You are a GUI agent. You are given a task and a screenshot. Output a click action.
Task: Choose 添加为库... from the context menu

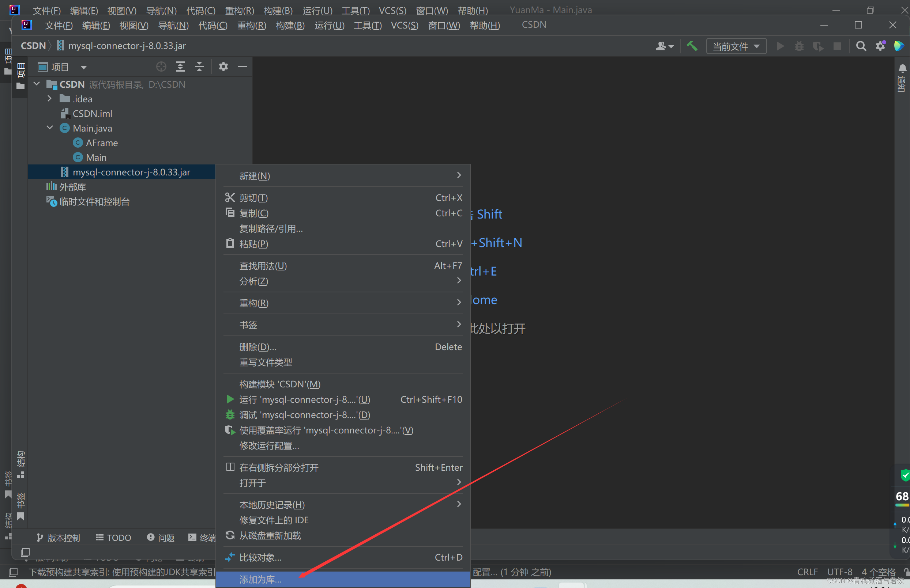[x=260, y=579]
